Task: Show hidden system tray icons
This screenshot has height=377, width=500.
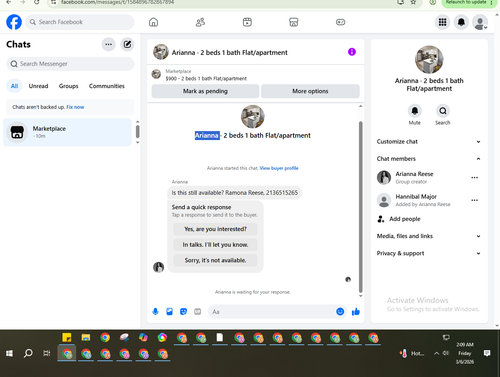Action: [436, 353]
